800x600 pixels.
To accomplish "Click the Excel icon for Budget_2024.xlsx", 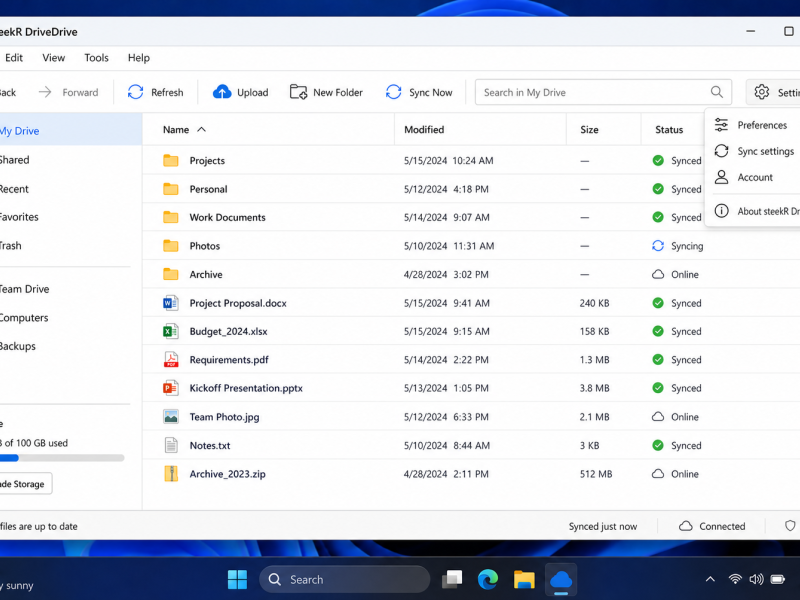I will [x=170, y=331].
